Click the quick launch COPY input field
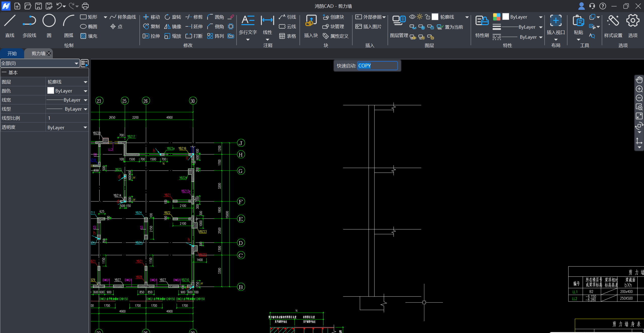Viewport: 644px width, 333px height. 377,66
